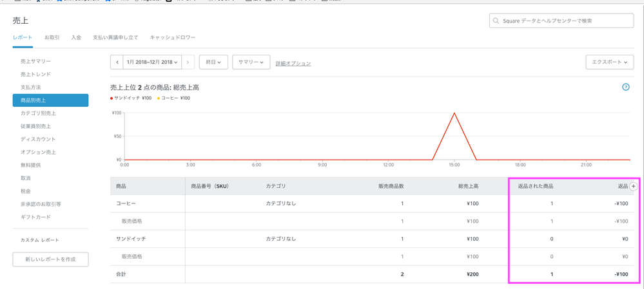The height and width of the screenshot is (289, 644).
Task: Select 売上サマリー in the sidebar
Action: coord(36,61)
